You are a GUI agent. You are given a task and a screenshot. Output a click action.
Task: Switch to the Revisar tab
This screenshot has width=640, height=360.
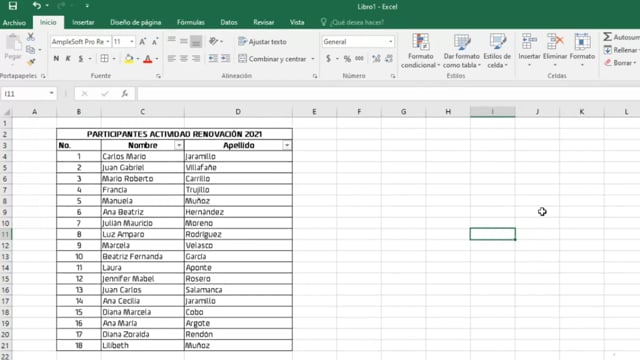(264, 22)
